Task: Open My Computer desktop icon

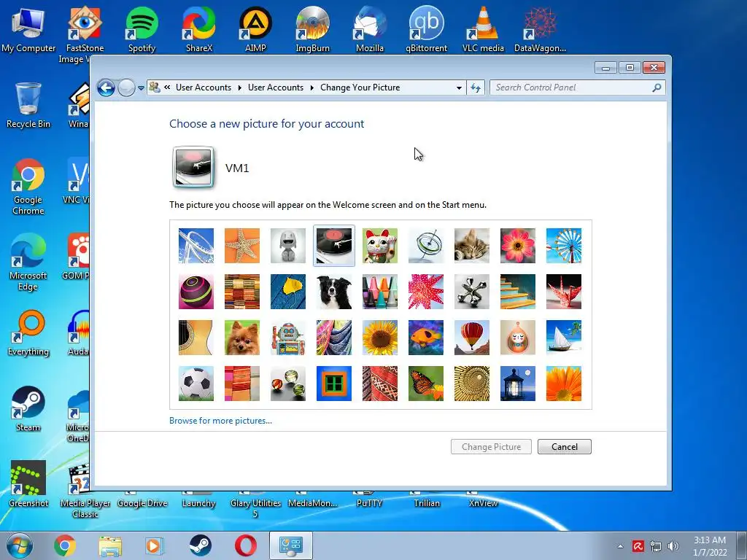Action: (28, 29)
